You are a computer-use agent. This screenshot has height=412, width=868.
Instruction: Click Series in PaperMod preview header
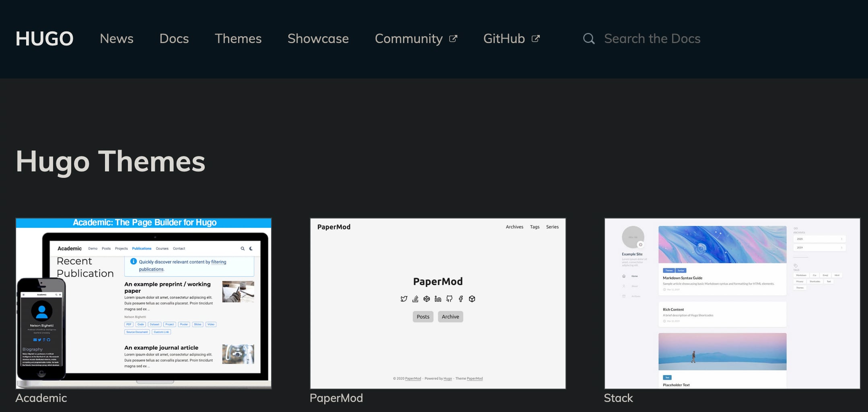point(552,227)
